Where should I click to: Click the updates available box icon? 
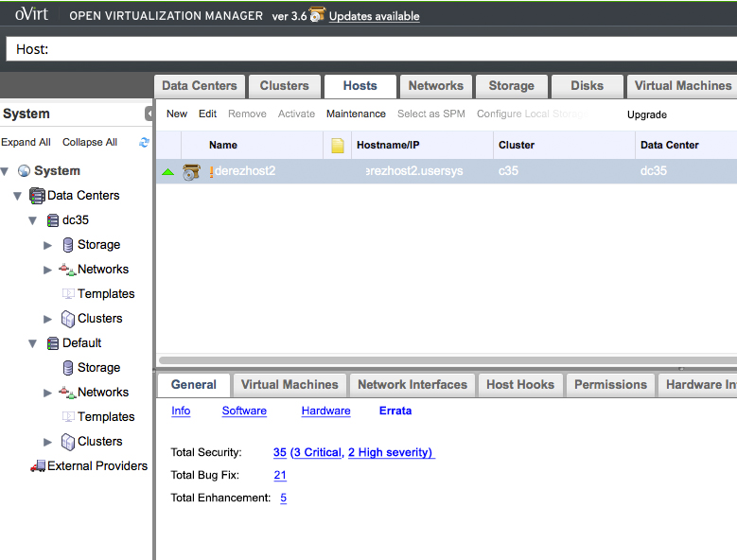click(317, 15)
